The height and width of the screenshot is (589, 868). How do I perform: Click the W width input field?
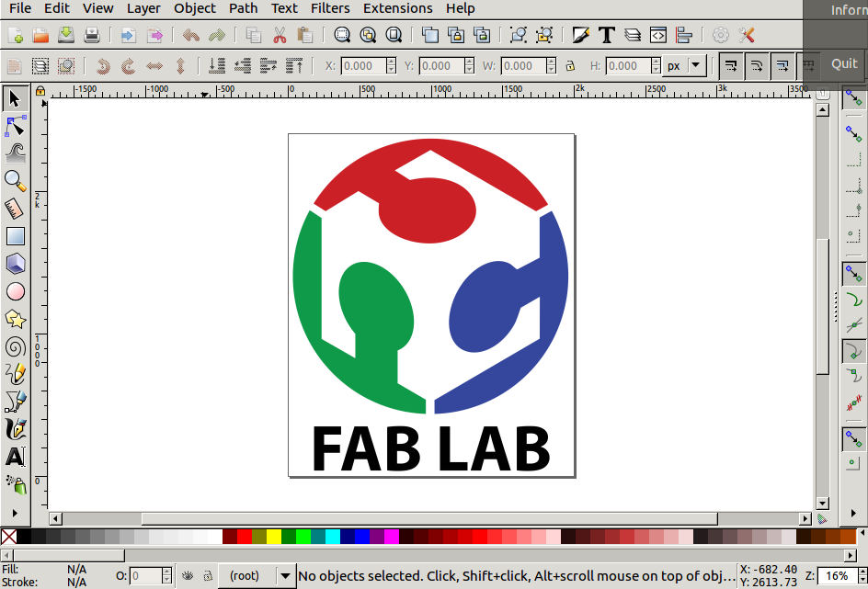[x=523, y=66]
